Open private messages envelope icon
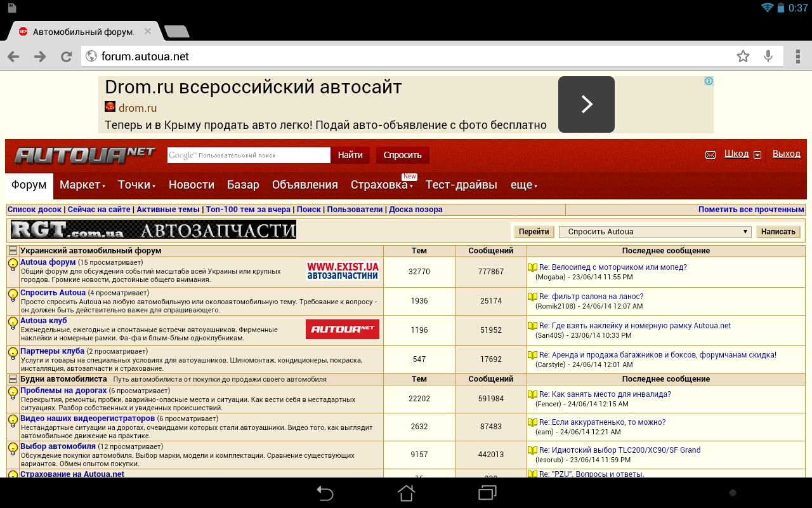812x508 pixels. [710, 155]
